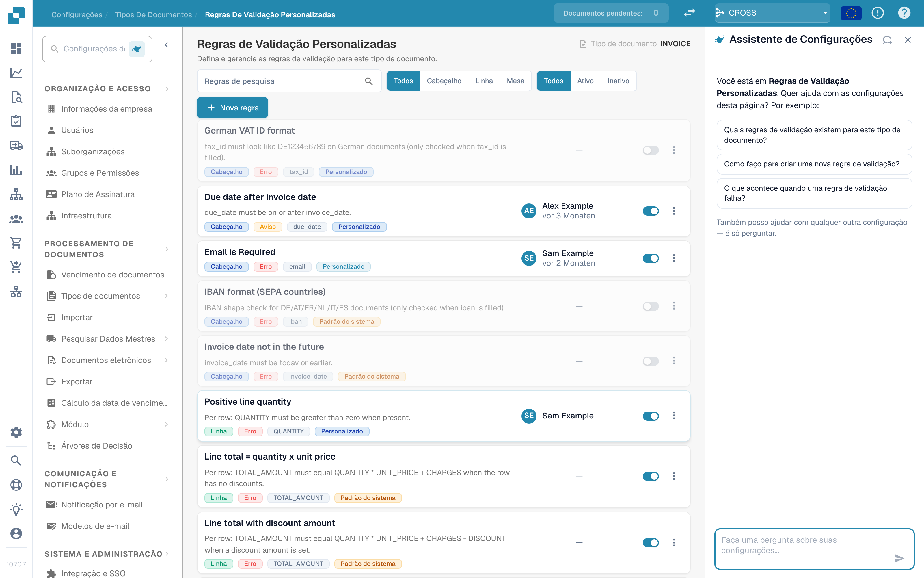924x578 pixels.
Task: Open the shopping cart rail icon
Action: pos(16,243)
